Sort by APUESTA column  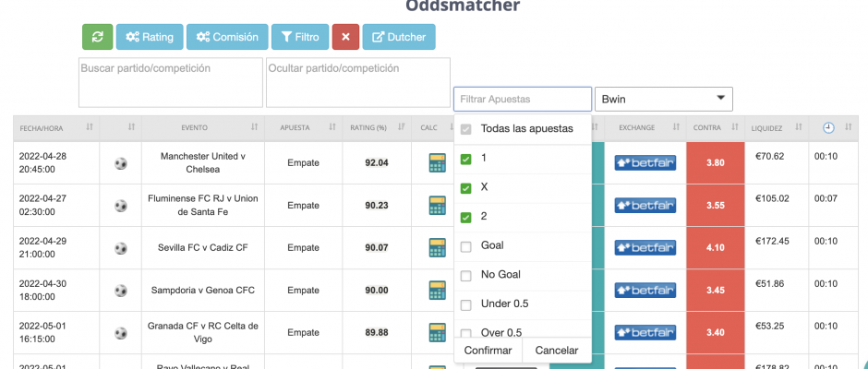304,128
